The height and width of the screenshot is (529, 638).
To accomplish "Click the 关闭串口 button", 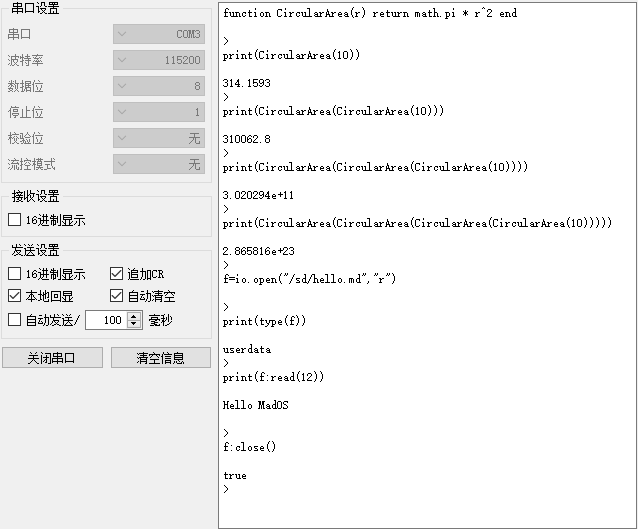I will pos(52,358).
